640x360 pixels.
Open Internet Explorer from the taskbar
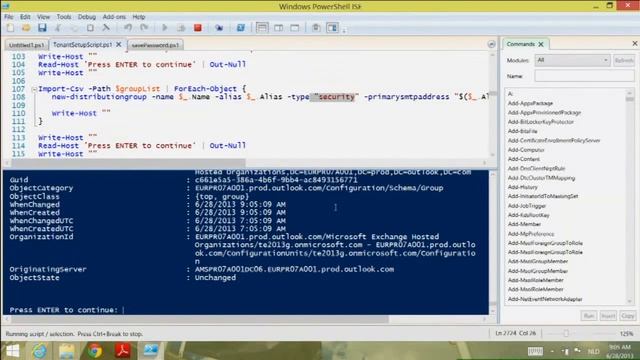[x=40, y=351]
